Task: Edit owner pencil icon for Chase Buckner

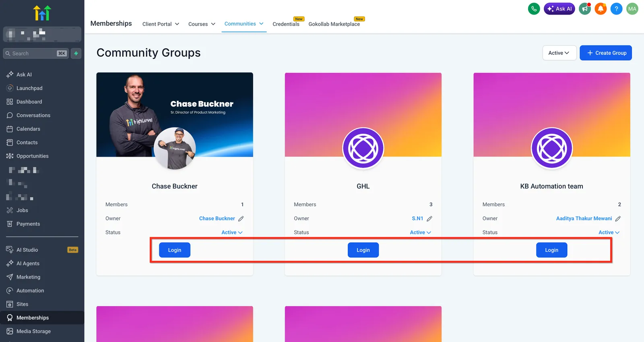Action: click(241, 219)
